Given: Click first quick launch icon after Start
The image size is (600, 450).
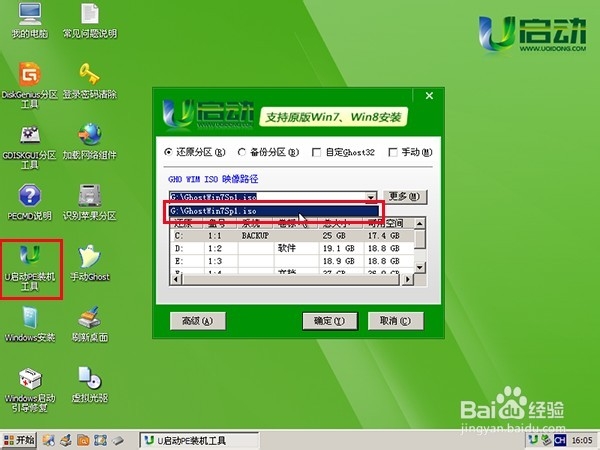Looking at the screenshot, I should point(48,440).
